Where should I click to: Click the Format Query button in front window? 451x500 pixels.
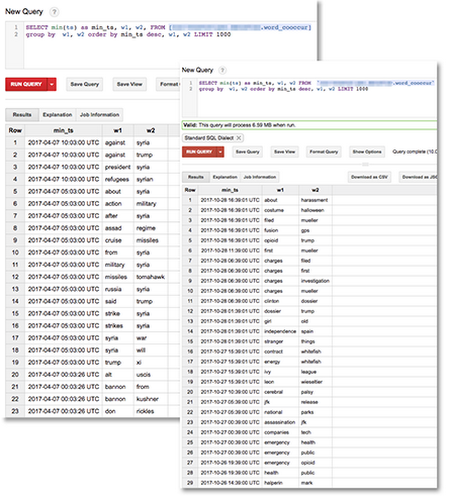click(324, 152)
